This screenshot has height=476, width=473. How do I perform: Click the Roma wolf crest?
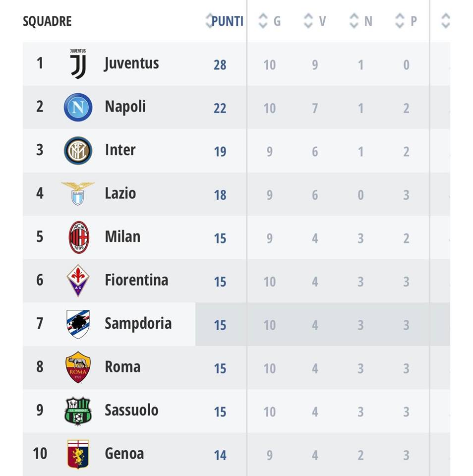click(x=78, y=367)
